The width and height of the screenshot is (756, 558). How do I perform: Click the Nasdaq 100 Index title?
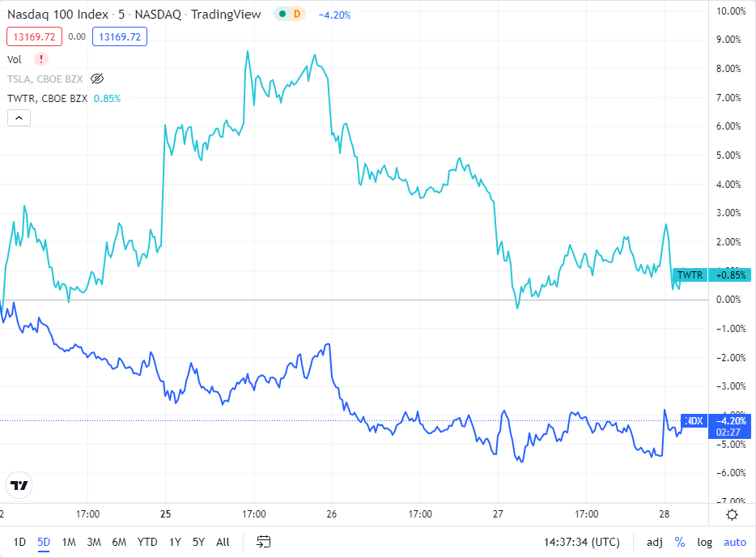click(55, 15)
